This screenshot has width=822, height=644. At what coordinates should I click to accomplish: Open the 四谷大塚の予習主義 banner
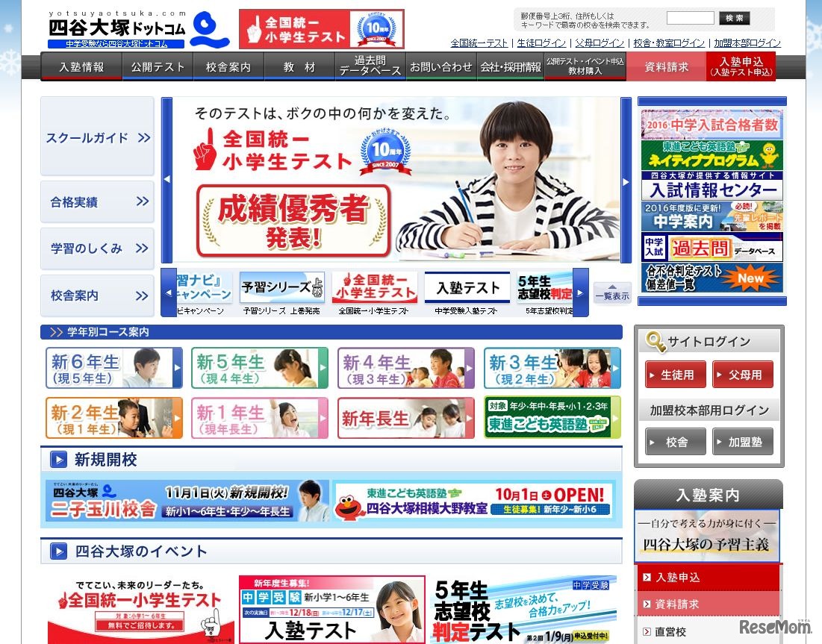coord(707,536)
